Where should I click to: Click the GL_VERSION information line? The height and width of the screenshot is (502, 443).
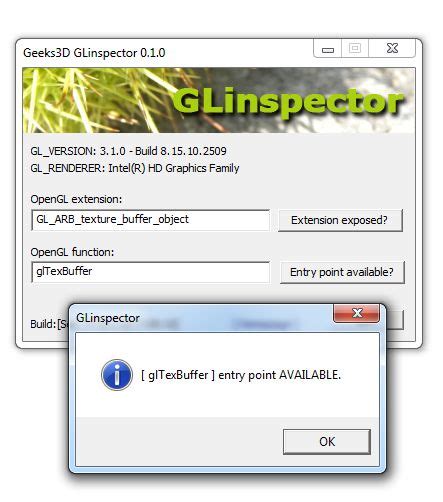tap(128, 151)
